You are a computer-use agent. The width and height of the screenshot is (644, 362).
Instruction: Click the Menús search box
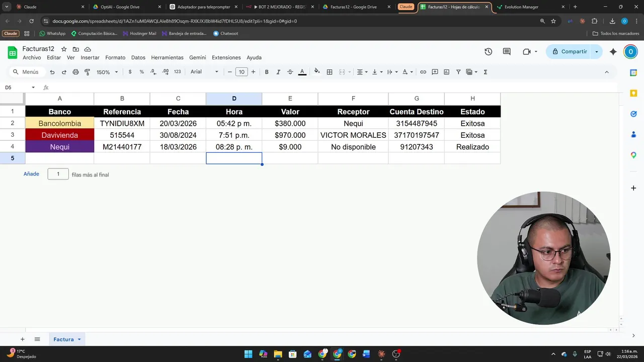coord(27,72)
